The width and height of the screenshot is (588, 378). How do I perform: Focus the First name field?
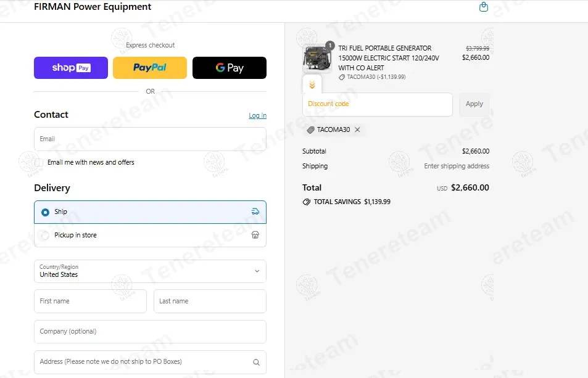point(90,301)
